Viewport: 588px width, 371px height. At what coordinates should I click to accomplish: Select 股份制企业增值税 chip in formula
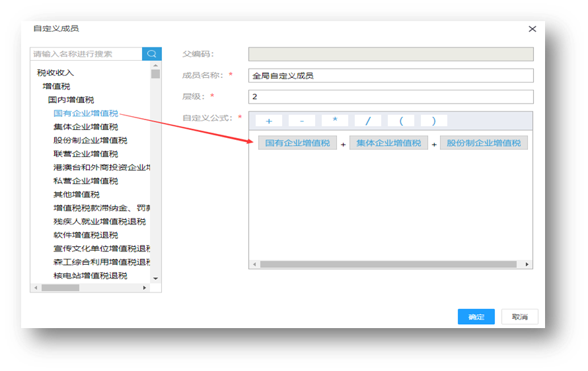[484, 143]
